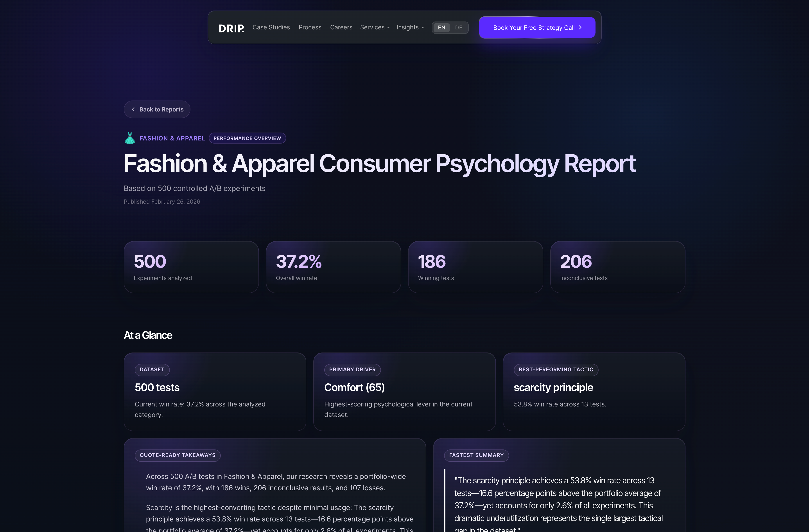Select the PERFORMANCE OVERVIEW badge
The width and height of the screenshot is (809, 532).
pyautogui.click(x=248, y=138)
